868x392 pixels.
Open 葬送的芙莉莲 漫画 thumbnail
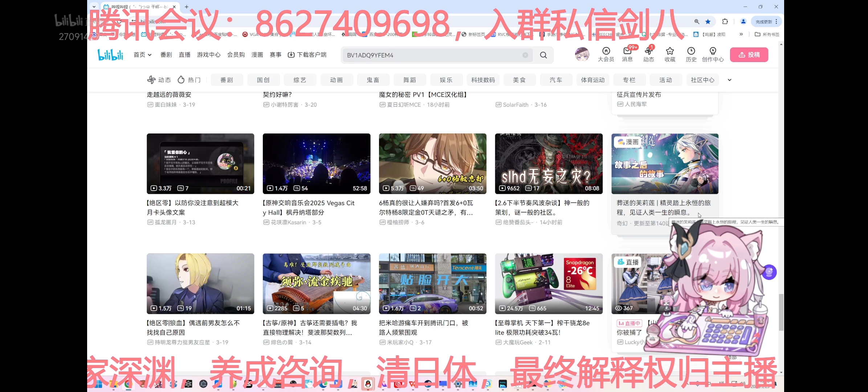click(x=665, y=164)
